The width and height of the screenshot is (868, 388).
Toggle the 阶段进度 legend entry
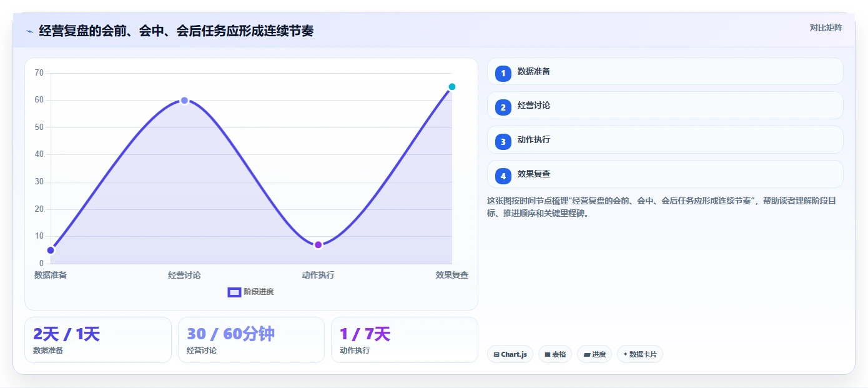coord(251,292)
